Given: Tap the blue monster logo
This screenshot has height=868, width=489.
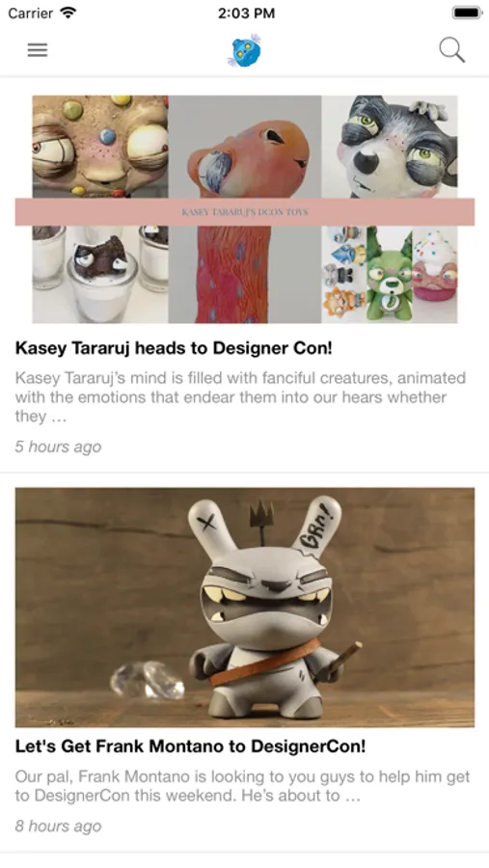Looking at the screenshot, I should [244, 51].
